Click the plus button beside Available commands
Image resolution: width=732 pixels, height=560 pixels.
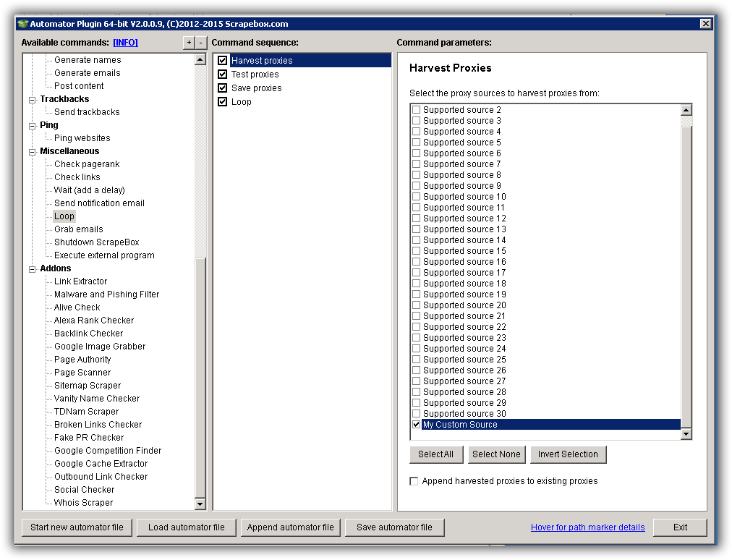189,43
